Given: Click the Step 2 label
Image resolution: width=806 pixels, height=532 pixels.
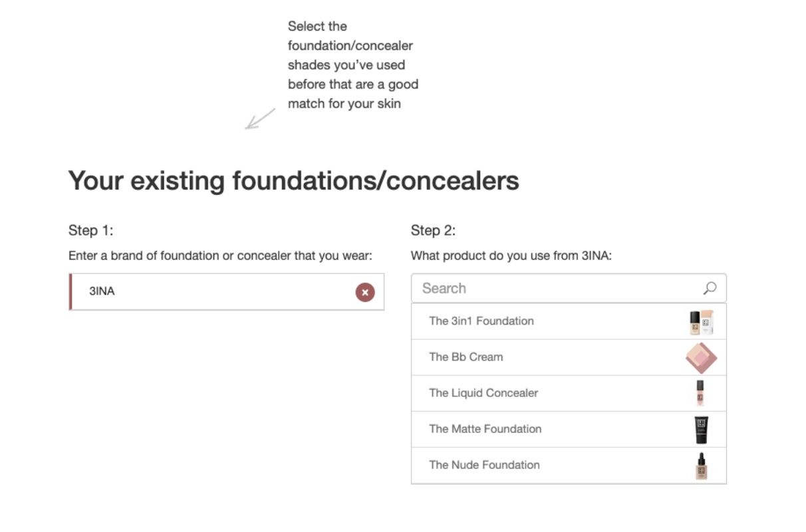Looking at the screenshot, I should point(434,231).
